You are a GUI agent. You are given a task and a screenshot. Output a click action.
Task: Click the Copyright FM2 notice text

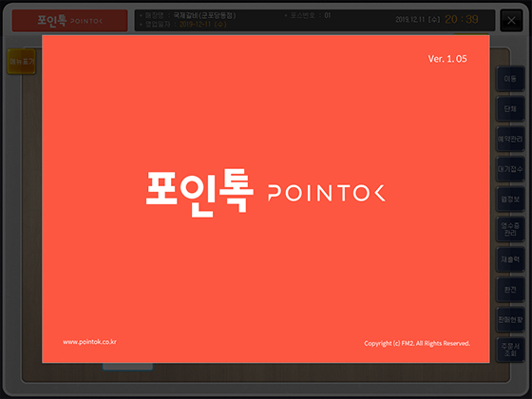click(x=417, y=343)
